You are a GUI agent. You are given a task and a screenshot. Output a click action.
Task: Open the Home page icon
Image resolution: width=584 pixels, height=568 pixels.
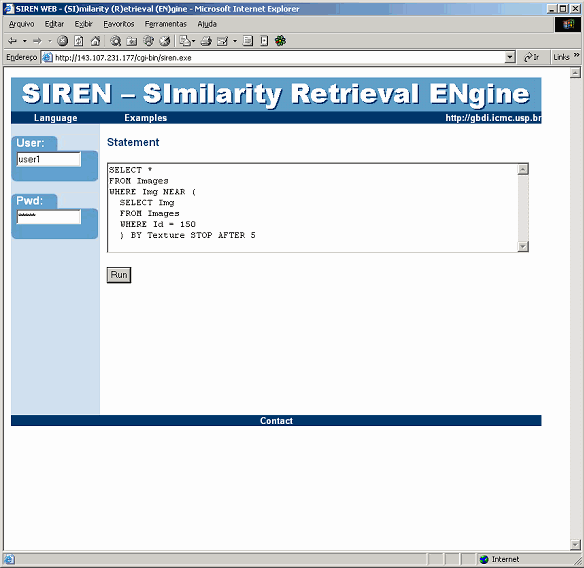coord(95,41)
